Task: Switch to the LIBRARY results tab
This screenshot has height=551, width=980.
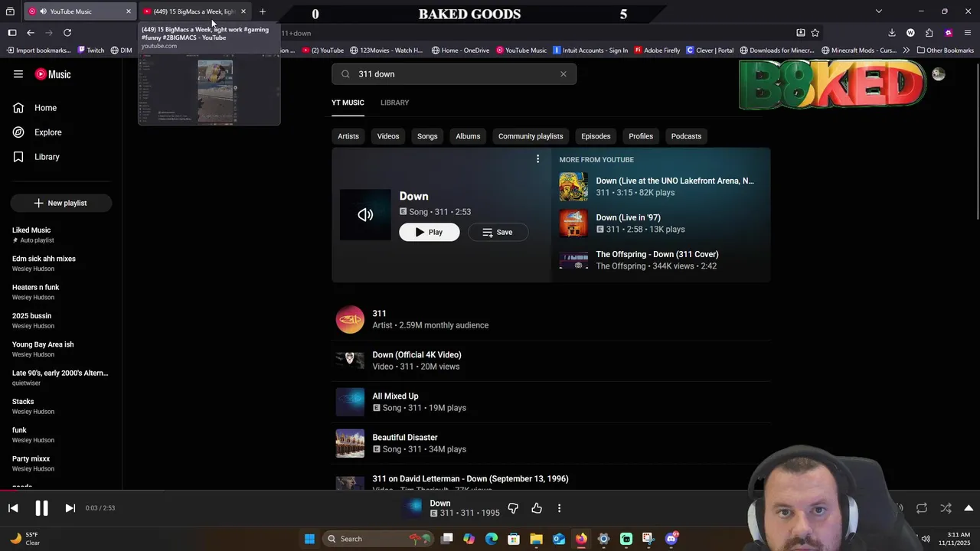Action: [x=394, y=103]
